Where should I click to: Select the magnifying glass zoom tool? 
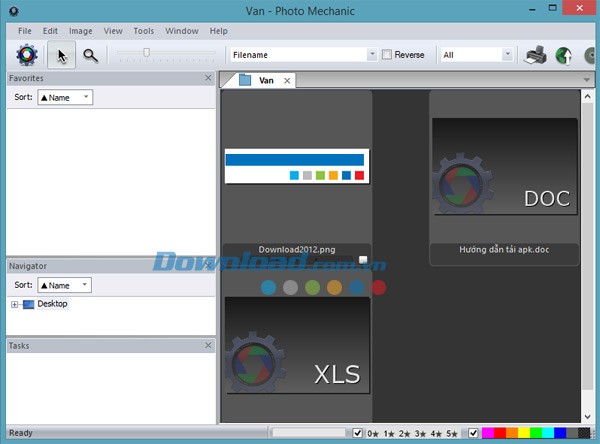[x=90, y=56]
